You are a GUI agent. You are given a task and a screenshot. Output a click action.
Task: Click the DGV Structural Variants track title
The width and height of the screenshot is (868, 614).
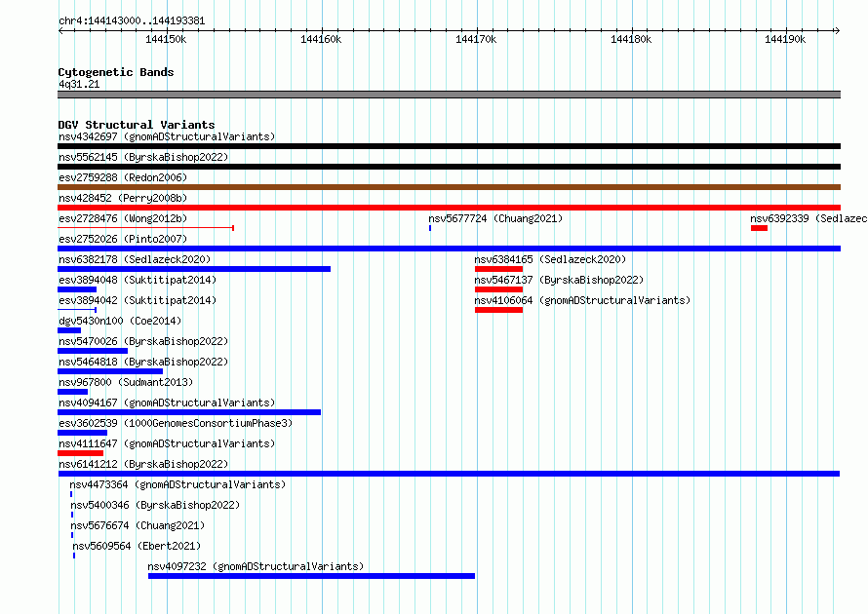137,125
